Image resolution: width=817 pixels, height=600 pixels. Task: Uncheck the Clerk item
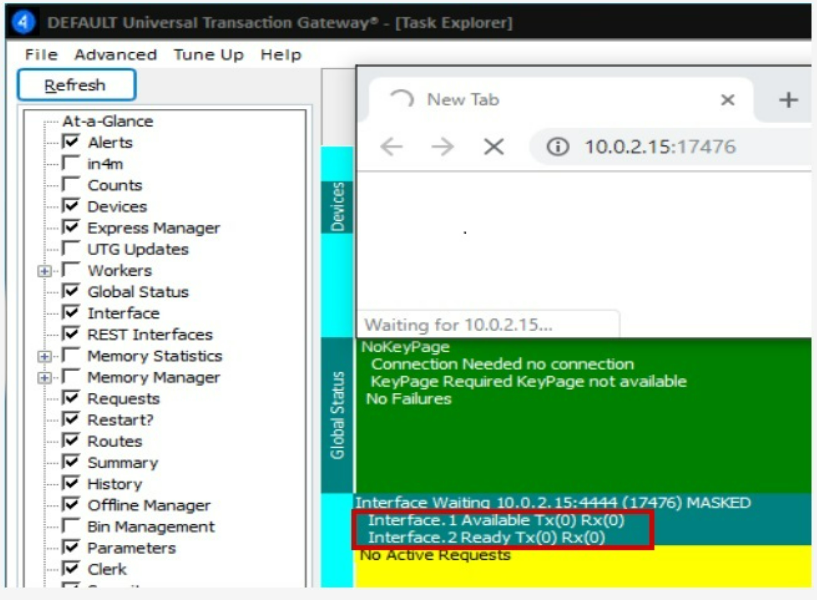point(70,569)
